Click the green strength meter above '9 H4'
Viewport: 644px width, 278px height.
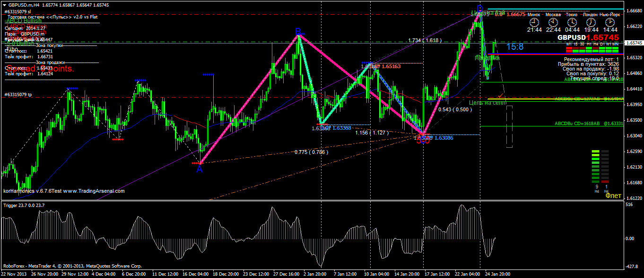[x=596, y=166]
